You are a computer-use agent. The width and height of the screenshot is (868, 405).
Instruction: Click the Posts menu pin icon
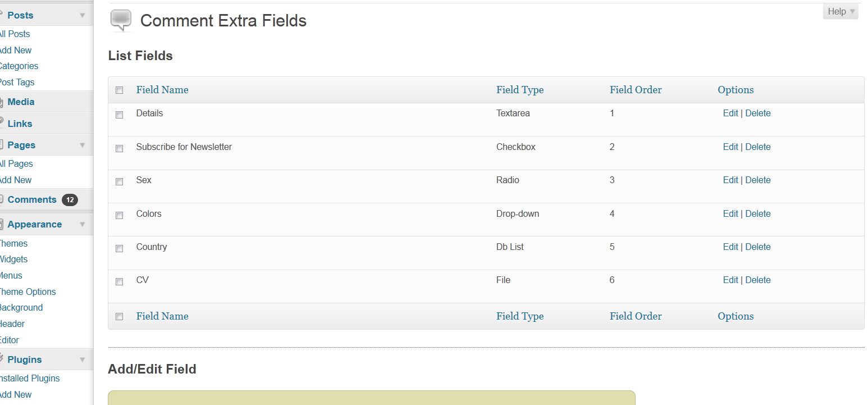coord(2,15)
